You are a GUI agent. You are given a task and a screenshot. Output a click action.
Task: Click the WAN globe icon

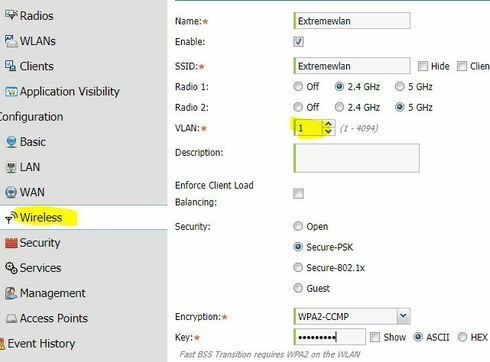(11, 192)
